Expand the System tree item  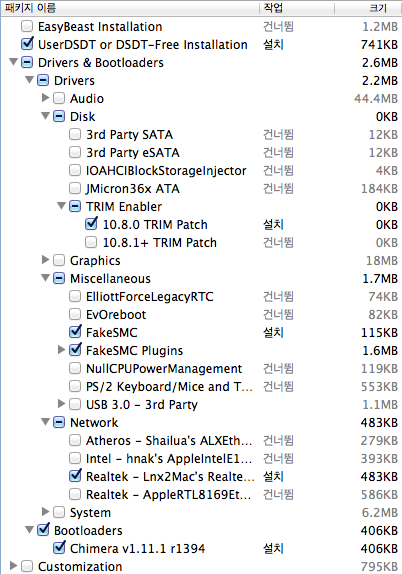coord(45,512)
